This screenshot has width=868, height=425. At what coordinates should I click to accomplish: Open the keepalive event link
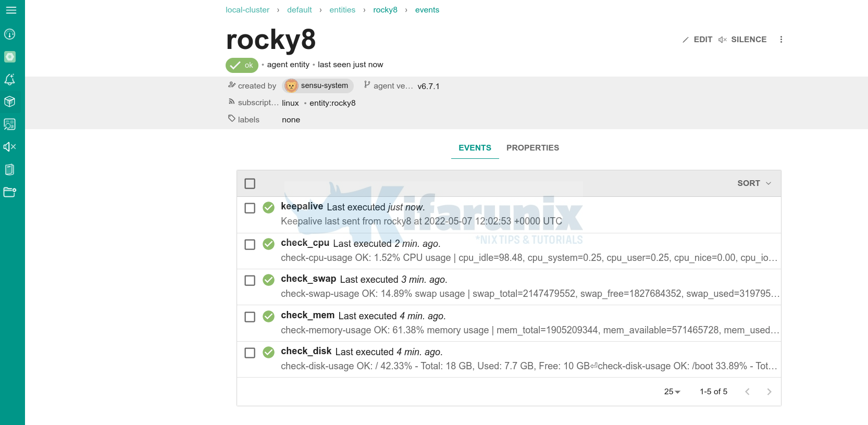tap(302, 206)
